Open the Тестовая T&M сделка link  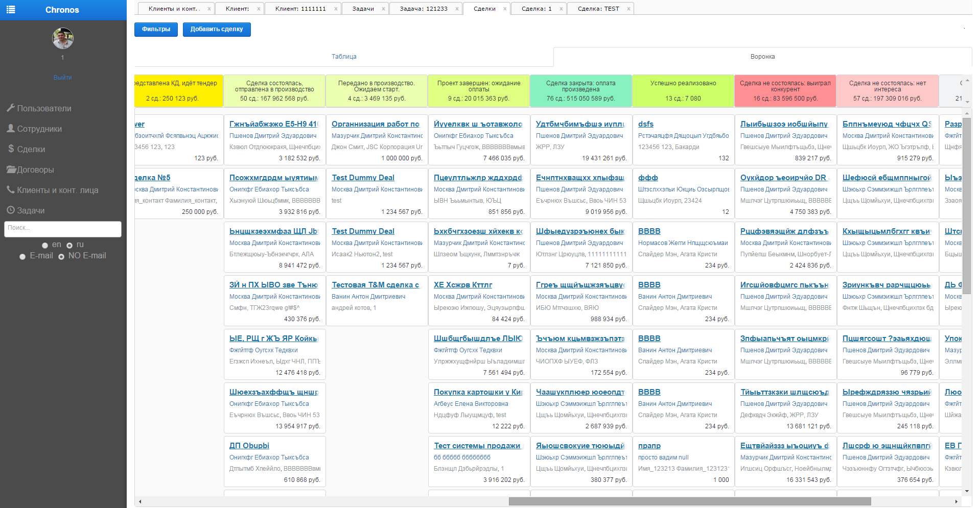point(376,285)
